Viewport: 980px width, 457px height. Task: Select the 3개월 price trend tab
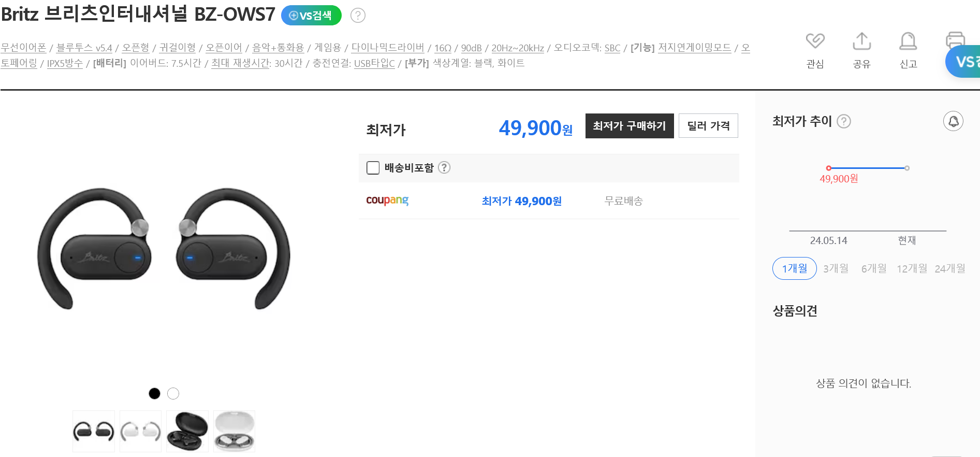click(x=836, y=268)
